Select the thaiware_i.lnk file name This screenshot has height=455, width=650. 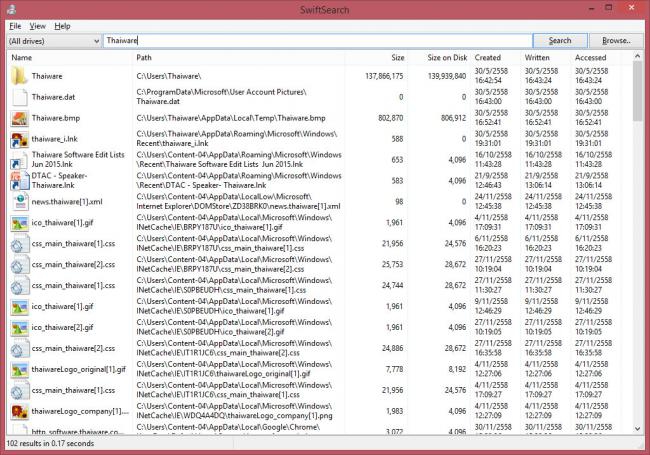click(54, 139)
